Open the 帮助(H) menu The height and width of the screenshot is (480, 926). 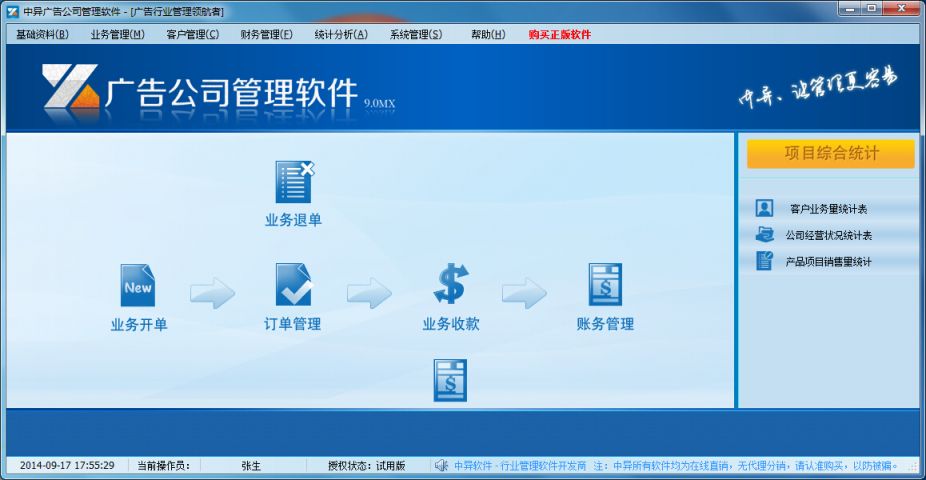488,34
